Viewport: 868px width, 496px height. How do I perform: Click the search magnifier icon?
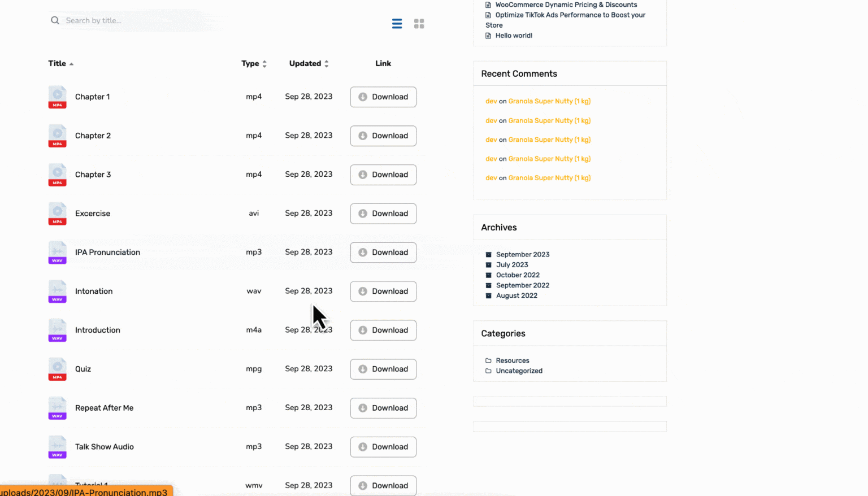coord(55,20)
